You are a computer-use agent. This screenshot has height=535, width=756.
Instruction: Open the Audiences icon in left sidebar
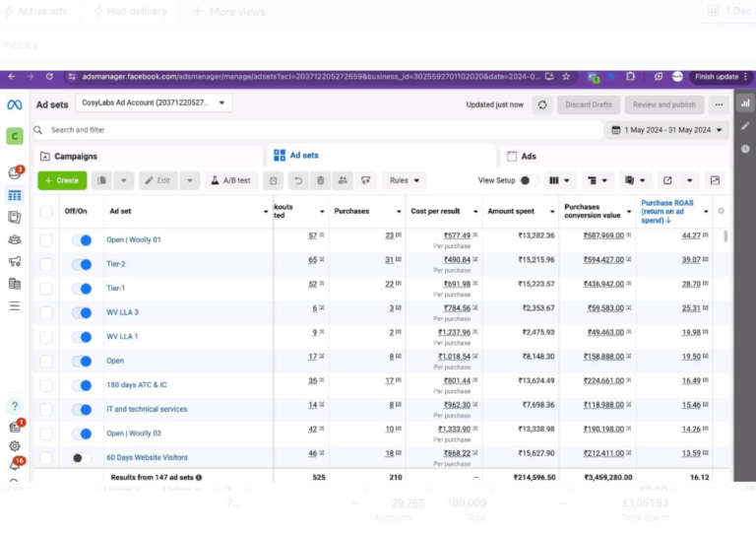[x=14, y=238]
